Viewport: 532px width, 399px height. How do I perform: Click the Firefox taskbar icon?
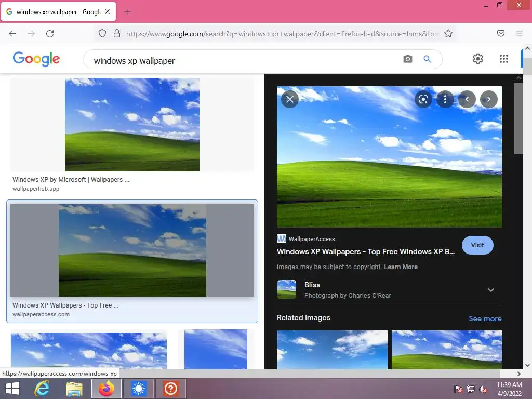tap(107, 389)
